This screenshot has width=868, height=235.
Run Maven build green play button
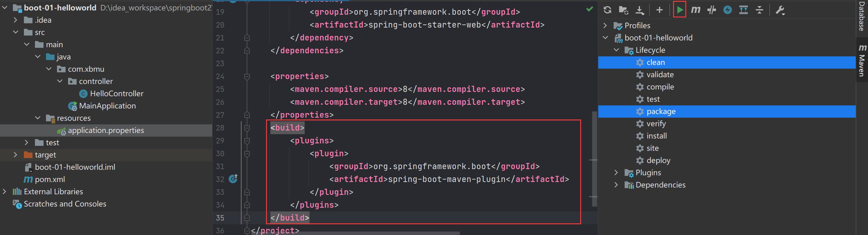680,10
